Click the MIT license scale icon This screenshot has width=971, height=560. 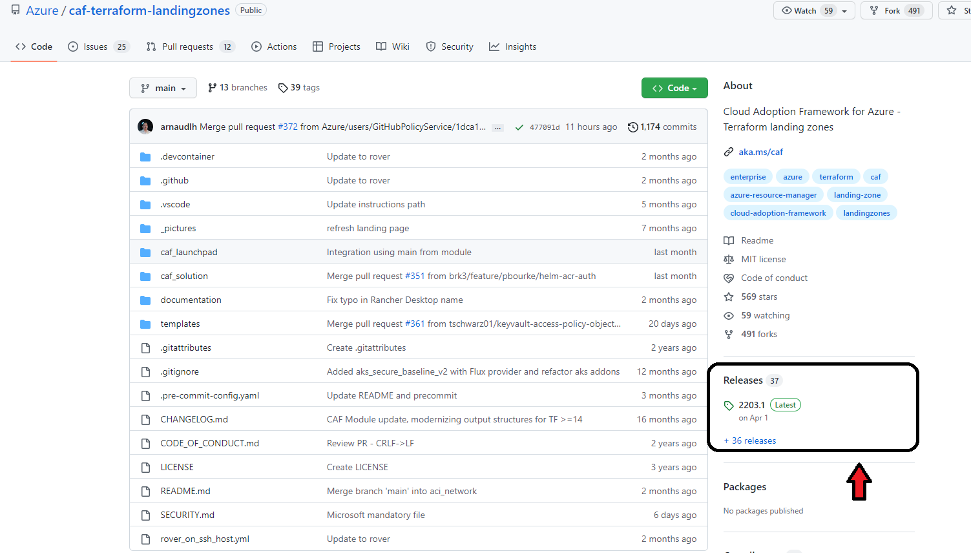click(729, 260)
